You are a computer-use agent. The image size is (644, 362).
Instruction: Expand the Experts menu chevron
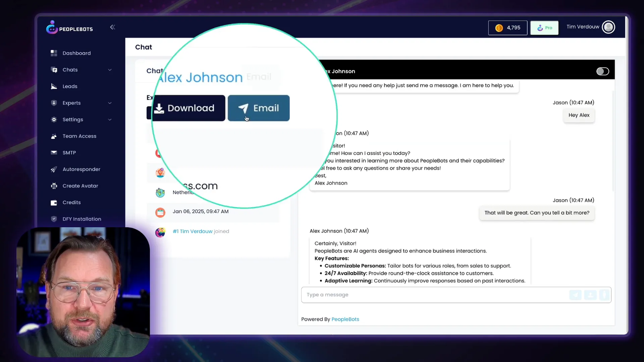[x=110, y=103]
